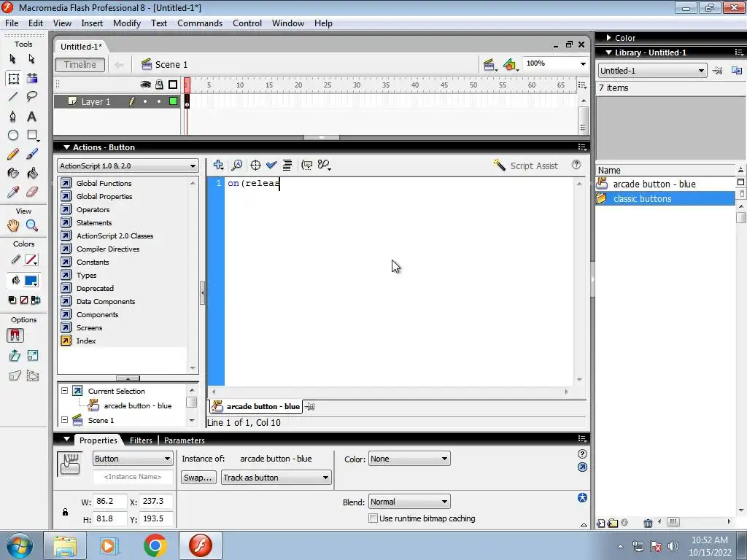This screenshot has height=560, width=747.
Task: Select the Paint Bucket tool
Action: [x=31, y=173]
